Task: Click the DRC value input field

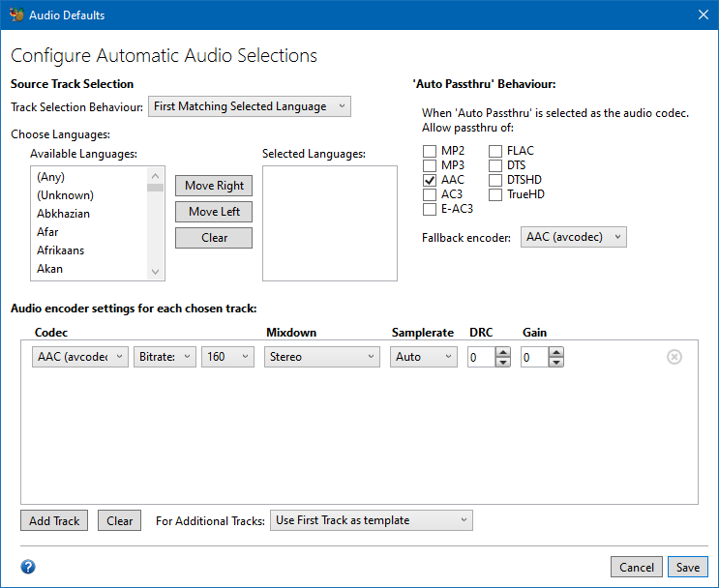Action: 480,357
